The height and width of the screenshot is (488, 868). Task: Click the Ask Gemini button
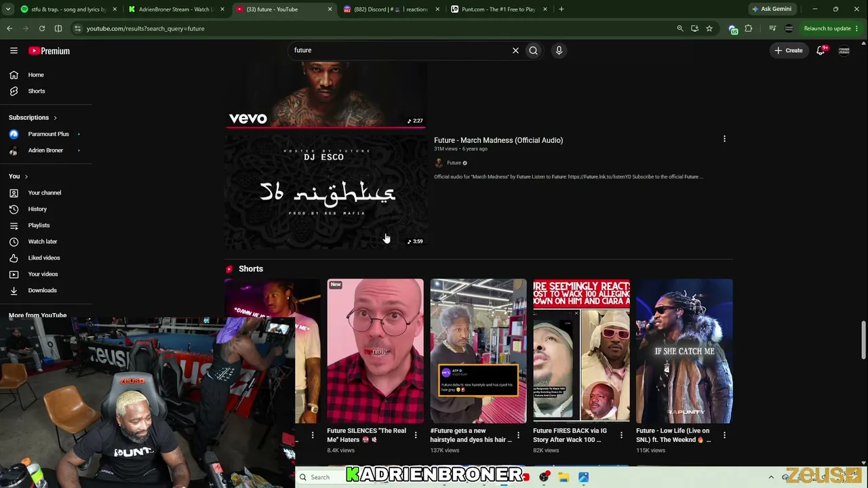tap(772, 9)
